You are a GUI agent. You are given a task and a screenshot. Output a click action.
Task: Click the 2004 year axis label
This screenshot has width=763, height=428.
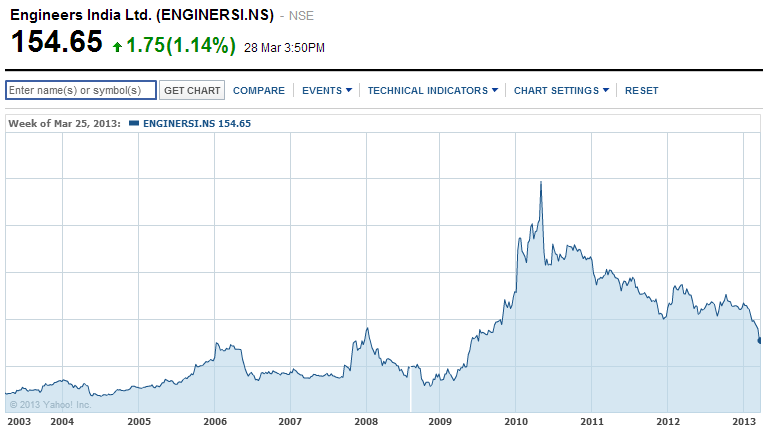[62, 421]
